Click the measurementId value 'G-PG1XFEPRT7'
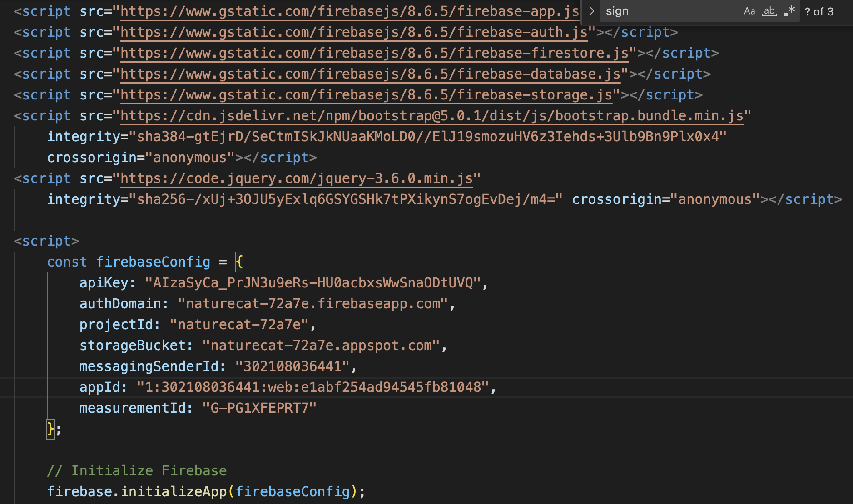853x504 pixels. 259,408
